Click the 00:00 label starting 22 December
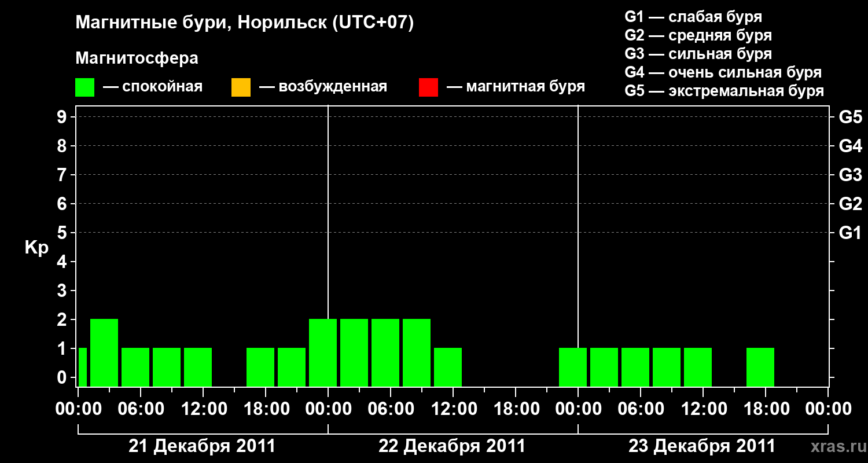The width and height of the screenshot is (868, 463). click(x=328, y=409)
